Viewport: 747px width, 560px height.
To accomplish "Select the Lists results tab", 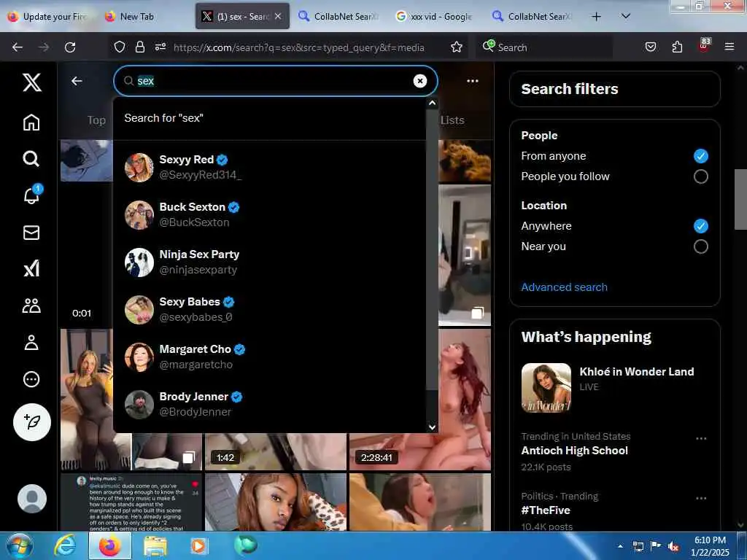I will pos(452,120).
